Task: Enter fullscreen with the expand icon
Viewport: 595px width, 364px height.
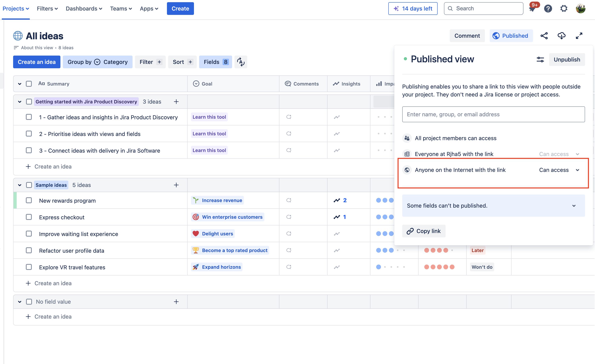Action: pyautogui.click(x=579, y=36)
